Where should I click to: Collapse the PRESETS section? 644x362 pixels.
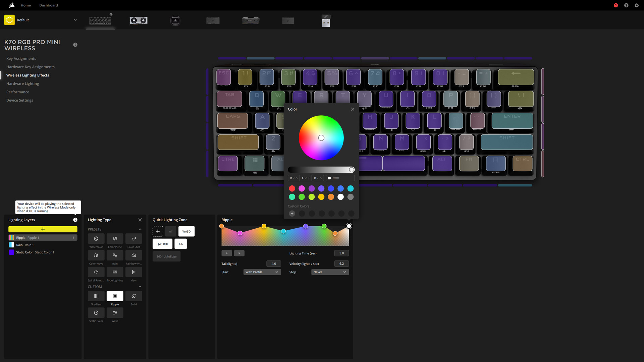click(x=140, y=229)
